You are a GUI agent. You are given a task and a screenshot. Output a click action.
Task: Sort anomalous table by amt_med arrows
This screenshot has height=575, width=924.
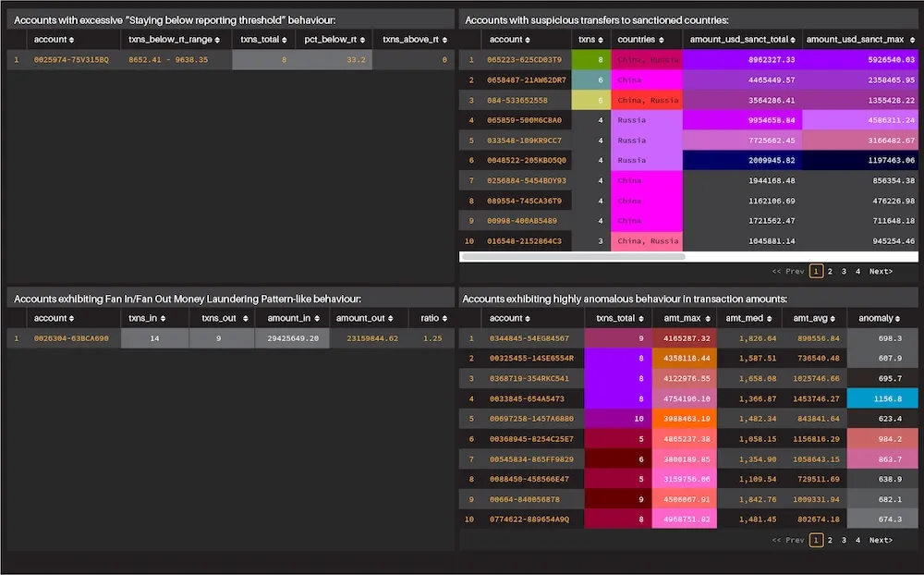pos(769,318)
